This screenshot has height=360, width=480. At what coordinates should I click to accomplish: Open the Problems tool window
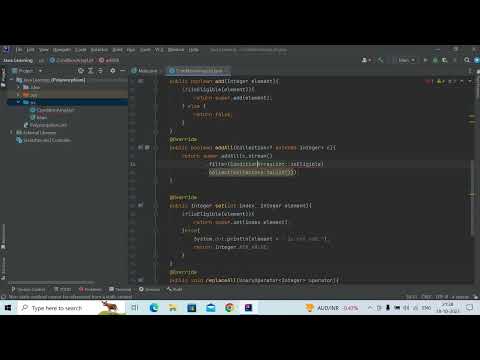coord(90,289)
